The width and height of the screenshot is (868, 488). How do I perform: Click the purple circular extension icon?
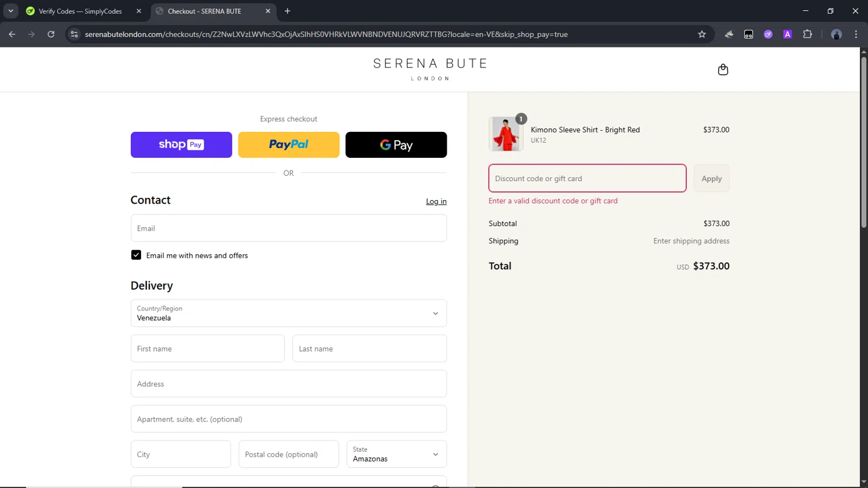tap(768, 34)
